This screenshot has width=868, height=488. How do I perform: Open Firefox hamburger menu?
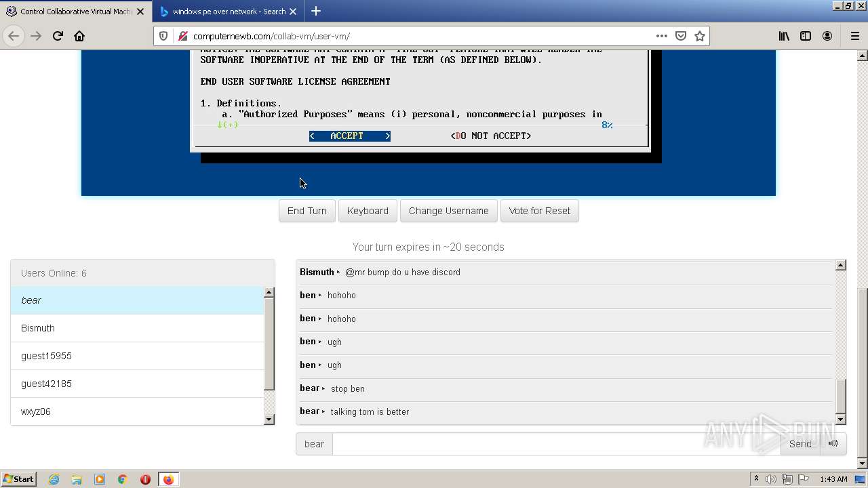(x=854, y=36)
